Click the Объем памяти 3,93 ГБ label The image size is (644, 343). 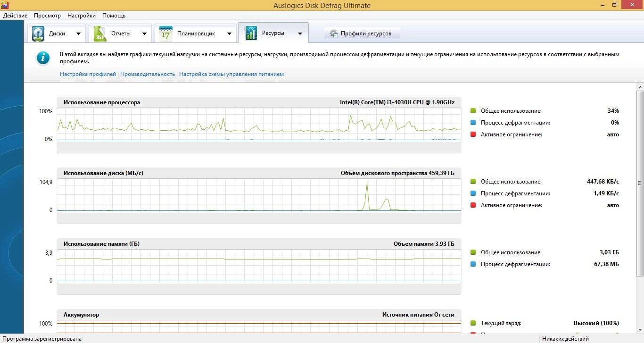point(424,244)
